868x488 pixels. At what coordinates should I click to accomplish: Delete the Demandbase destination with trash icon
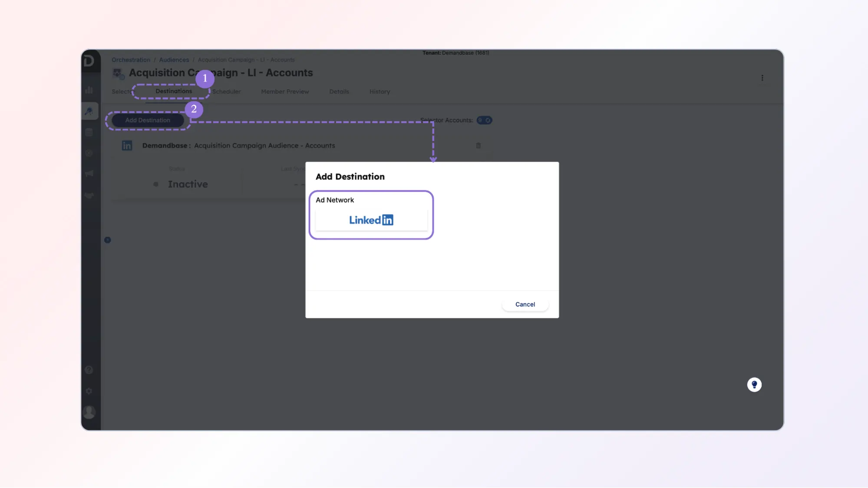click(478, 145)
